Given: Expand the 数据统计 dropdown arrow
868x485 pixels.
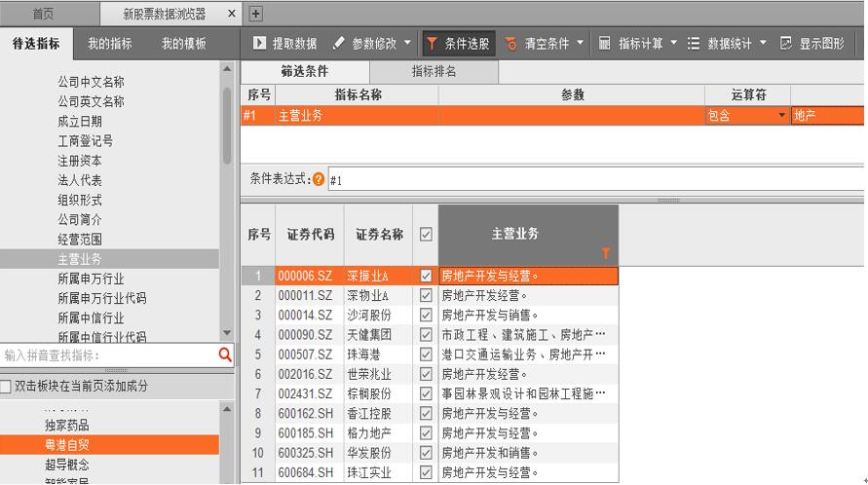Looking at the screenshot, I should point(762,44).
